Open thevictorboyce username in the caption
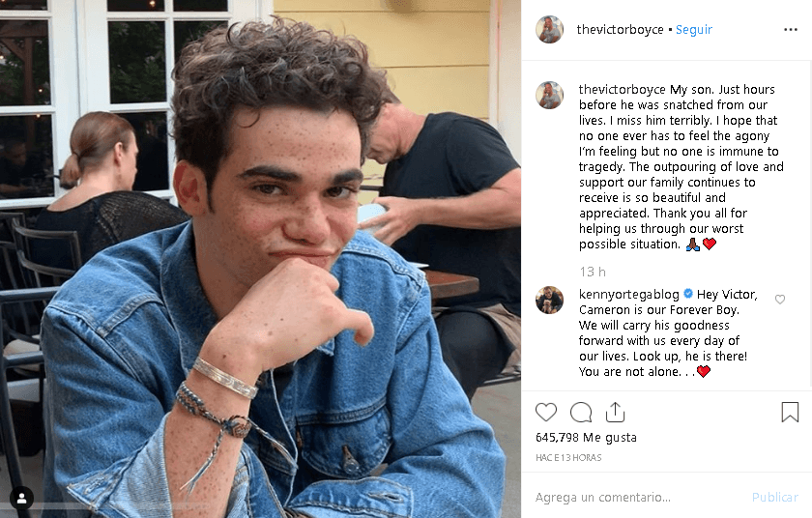812x518 pixels. pos(622,90)
